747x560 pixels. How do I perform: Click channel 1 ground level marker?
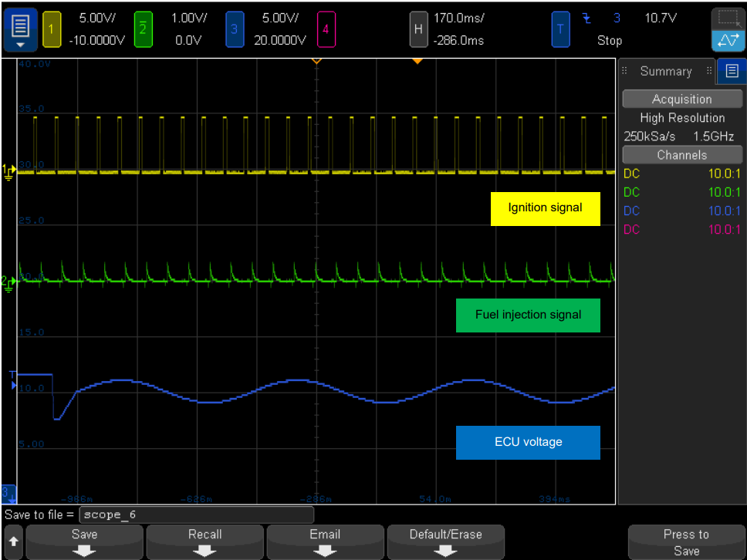(8, 171)
